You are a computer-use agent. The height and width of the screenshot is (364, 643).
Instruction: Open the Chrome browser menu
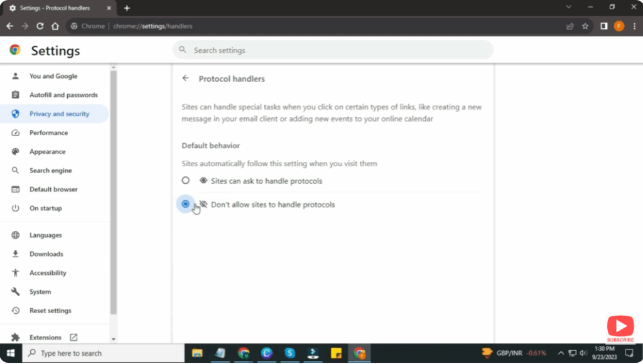634,26
